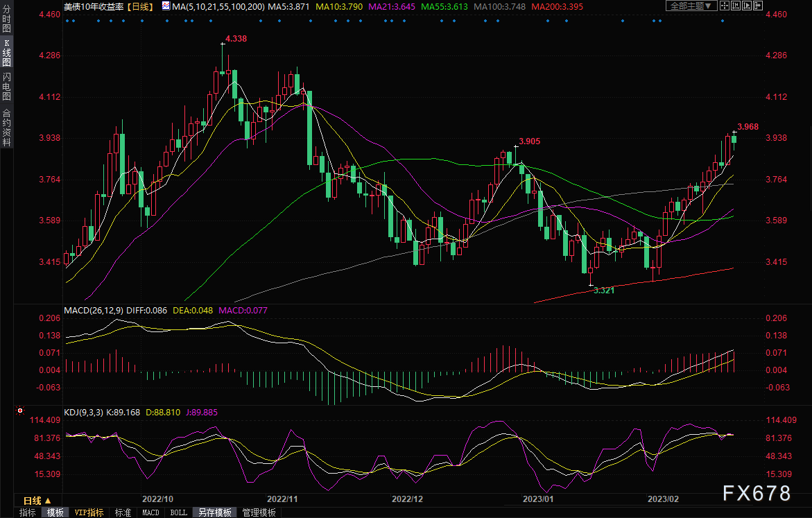Click the K:89.168 value
Screen dimensions: 812x518
pyautogui.click(x=123, y=413)
